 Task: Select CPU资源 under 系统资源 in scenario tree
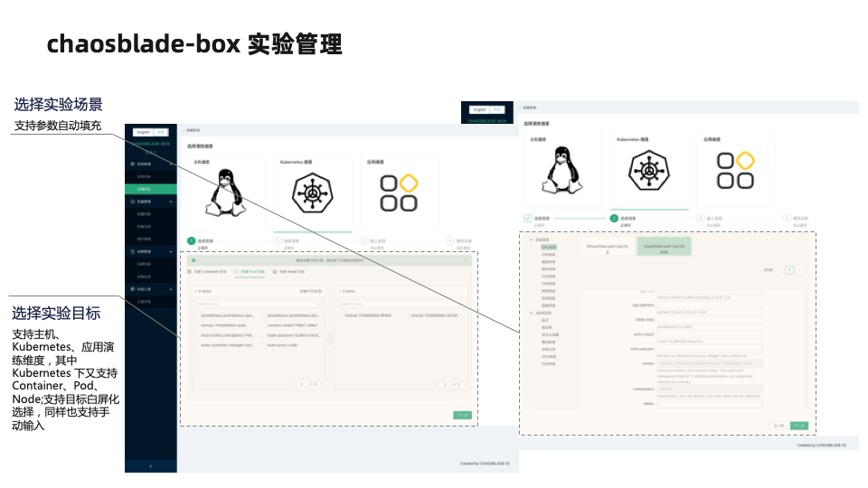coord(549,248)
